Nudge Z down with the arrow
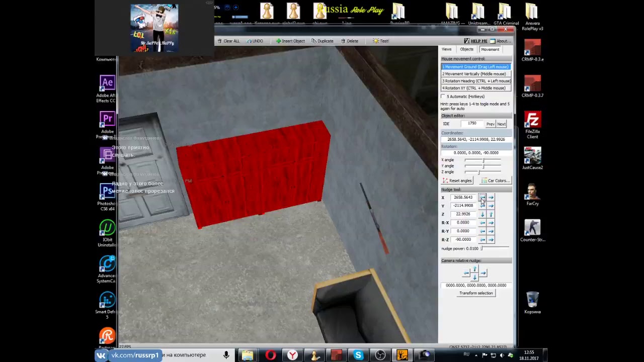Image resolution: width=644 pixels, height=362 pixels. (482, 214)
